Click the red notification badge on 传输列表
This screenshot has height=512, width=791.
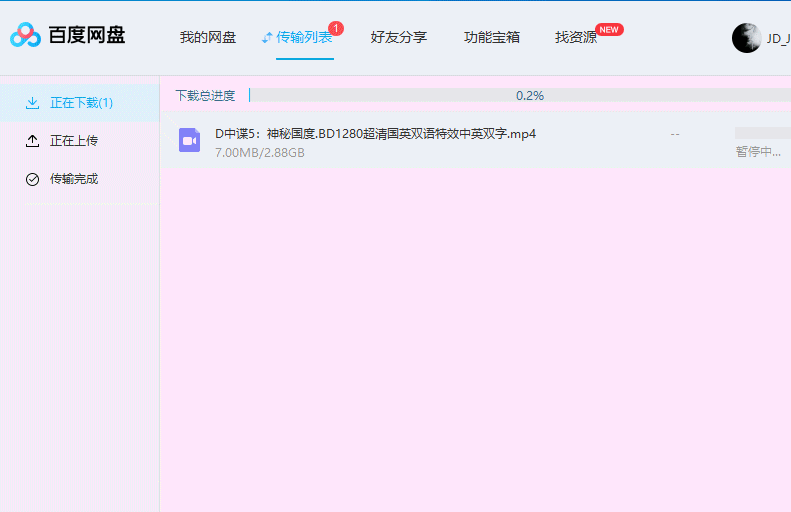click(336, 28)
